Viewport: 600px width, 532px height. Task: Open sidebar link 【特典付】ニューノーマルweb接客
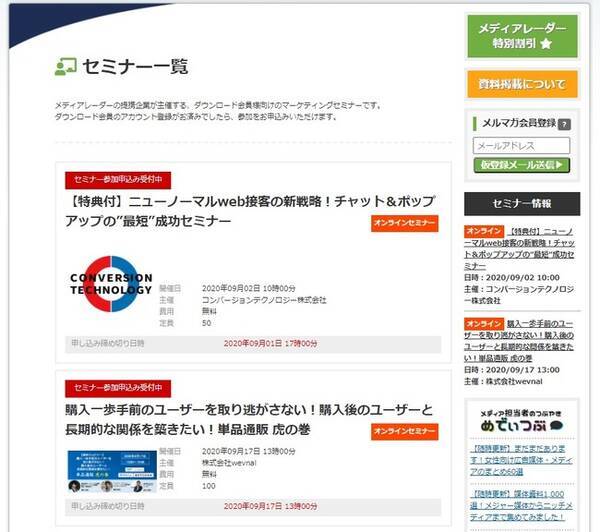click(x=520, y=248)
